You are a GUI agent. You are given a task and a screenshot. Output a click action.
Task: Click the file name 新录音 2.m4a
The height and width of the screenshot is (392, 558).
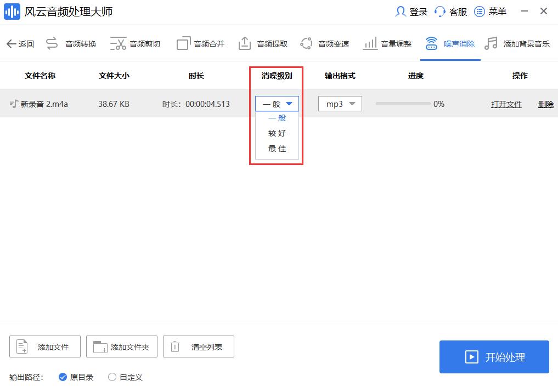[44, 104]
